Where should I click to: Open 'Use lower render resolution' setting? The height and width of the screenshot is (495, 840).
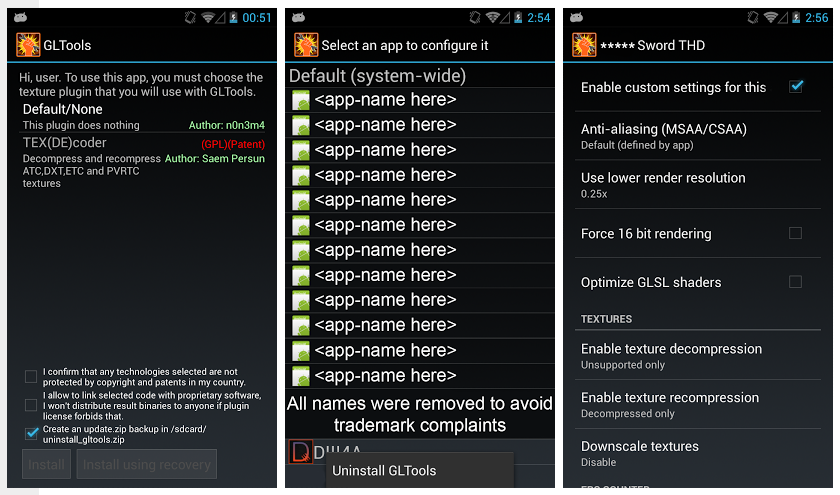(698, 185)
